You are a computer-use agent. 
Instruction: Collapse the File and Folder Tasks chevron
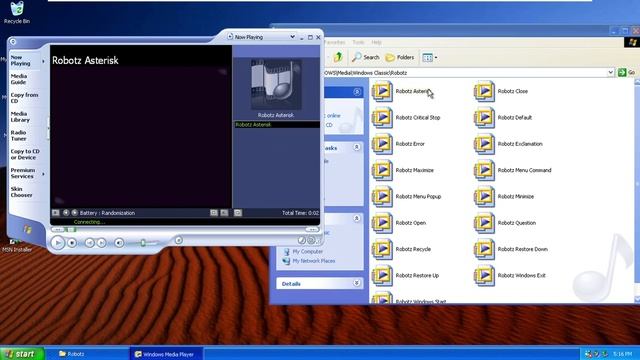(356, 147)
